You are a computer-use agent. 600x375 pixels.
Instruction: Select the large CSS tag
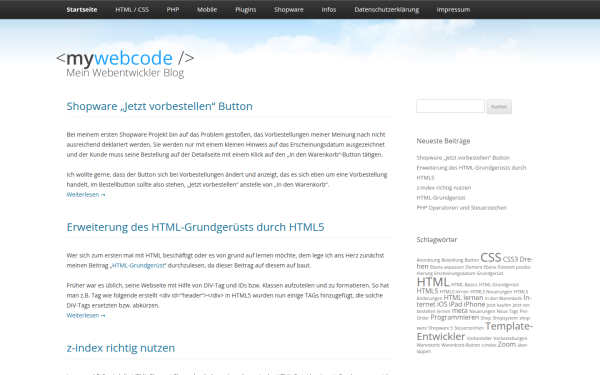[x=491, y=258]
